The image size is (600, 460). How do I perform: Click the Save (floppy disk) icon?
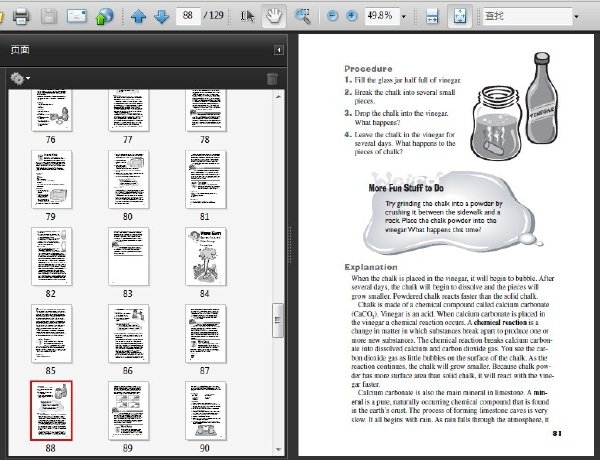pos(49,16)
